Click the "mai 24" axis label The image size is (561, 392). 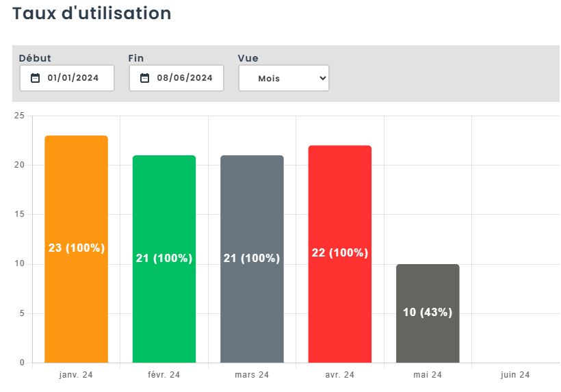point(428,375)
